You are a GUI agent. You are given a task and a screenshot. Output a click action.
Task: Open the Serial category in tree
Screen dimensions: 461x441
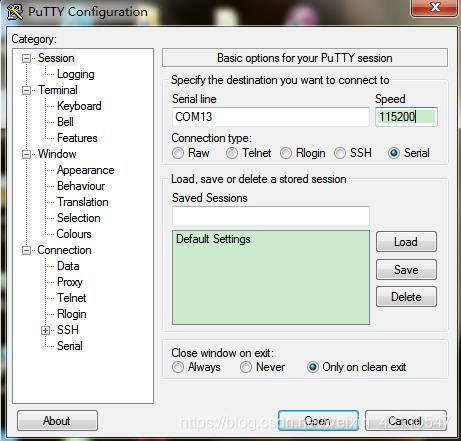[70, 346]
